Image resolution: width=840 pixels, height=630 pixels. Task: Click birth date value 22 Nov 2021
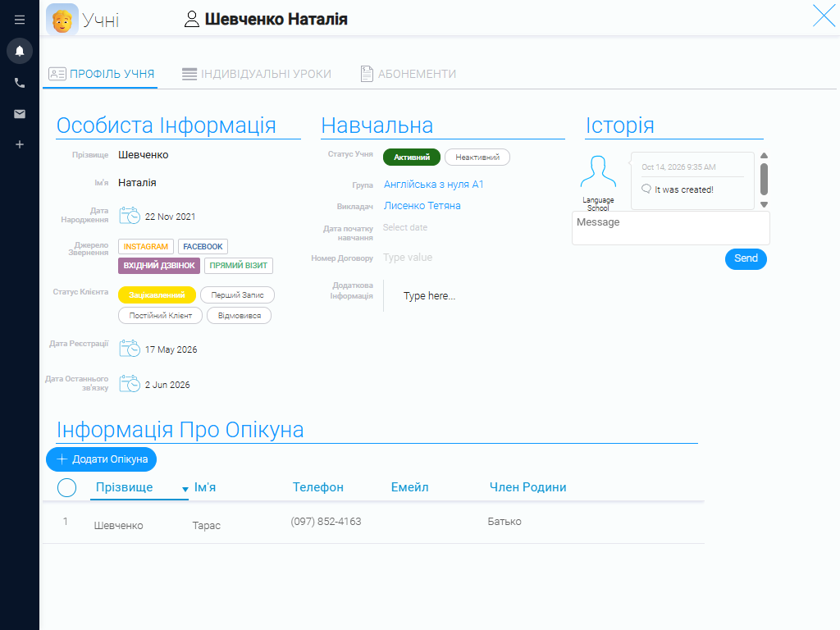click(x=170, y=217)
